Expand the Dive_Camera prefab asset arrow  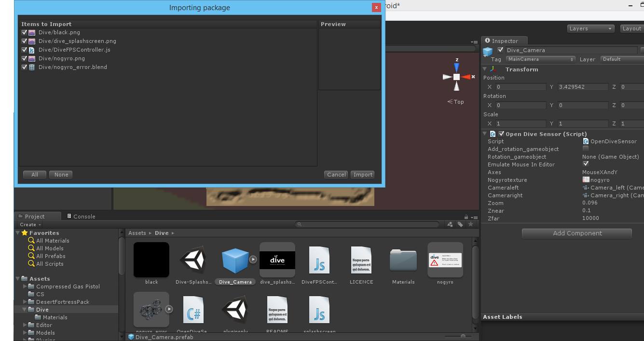coord(253,259)
